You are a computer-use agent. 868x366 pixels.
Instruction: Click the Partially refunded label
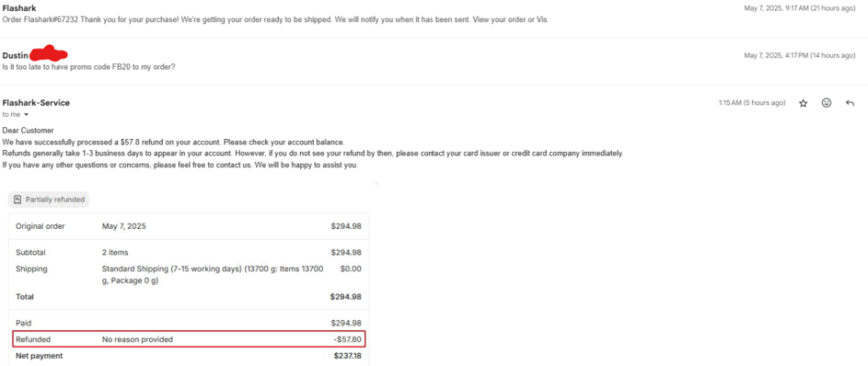(55, 199)
